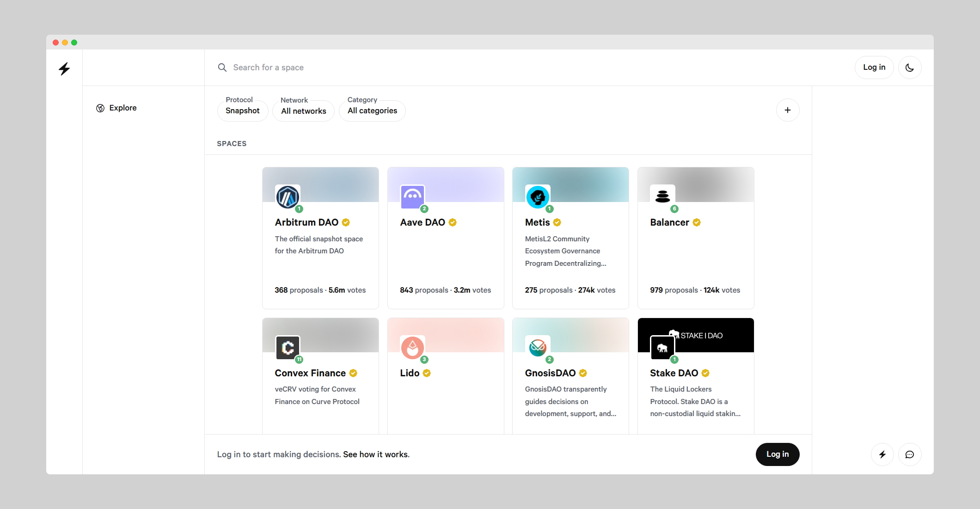
Task: Click the plus button to add a space
Action: [788, 110]
